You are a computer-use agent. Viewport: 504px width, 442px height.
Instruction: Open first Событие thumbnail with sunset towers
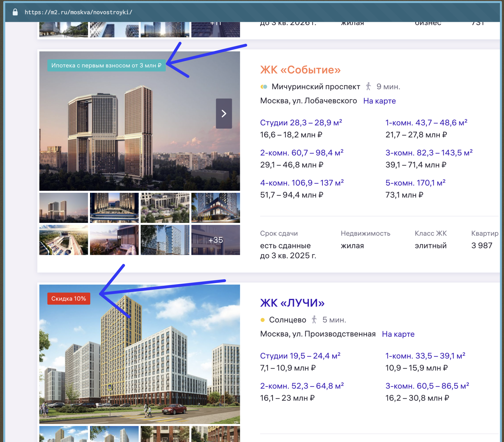tap(63, 208)
